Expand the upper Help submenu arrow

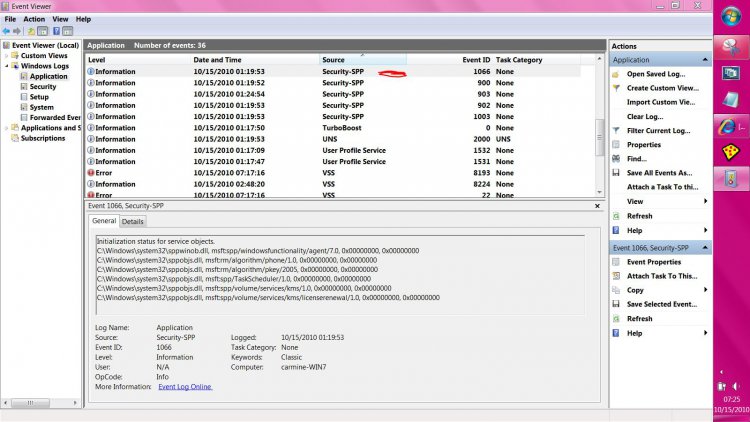point(706,230)
